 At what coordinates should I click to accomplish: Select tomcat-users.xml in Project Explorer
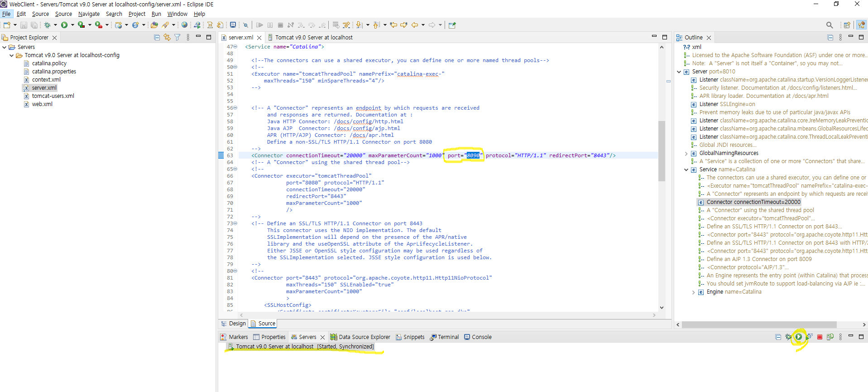(53, 96)
